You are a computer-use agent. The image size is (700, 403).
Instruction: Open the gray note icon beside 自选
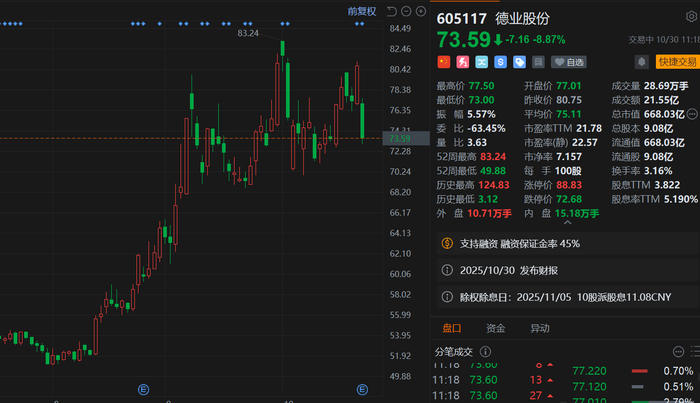tap(538, 62)
